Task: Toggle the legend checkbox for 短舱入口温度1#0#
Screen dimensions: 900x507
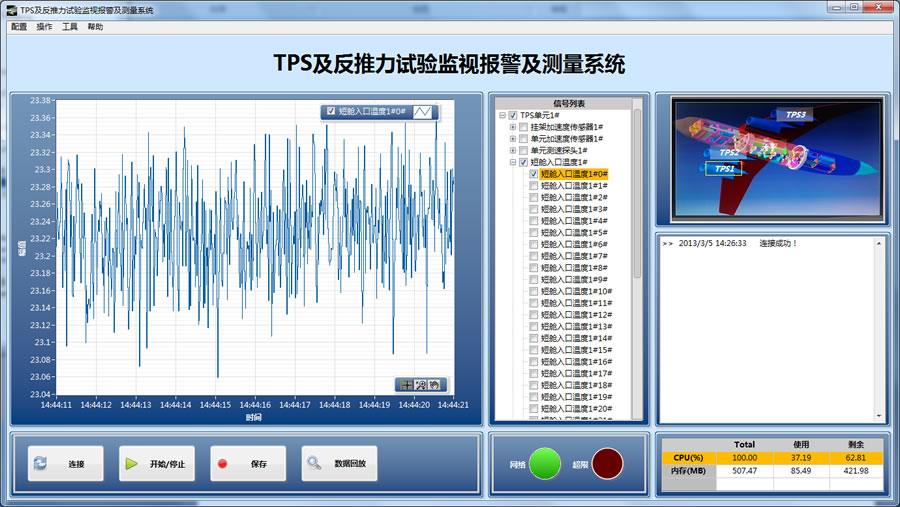Action: [x=331, y=111]
